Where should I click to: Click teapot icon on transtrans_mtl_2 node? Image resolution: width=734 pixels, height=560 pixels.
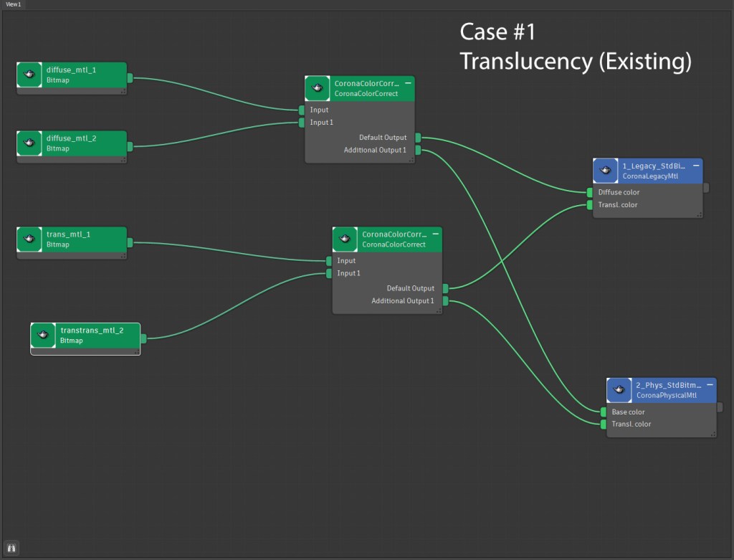43,336
